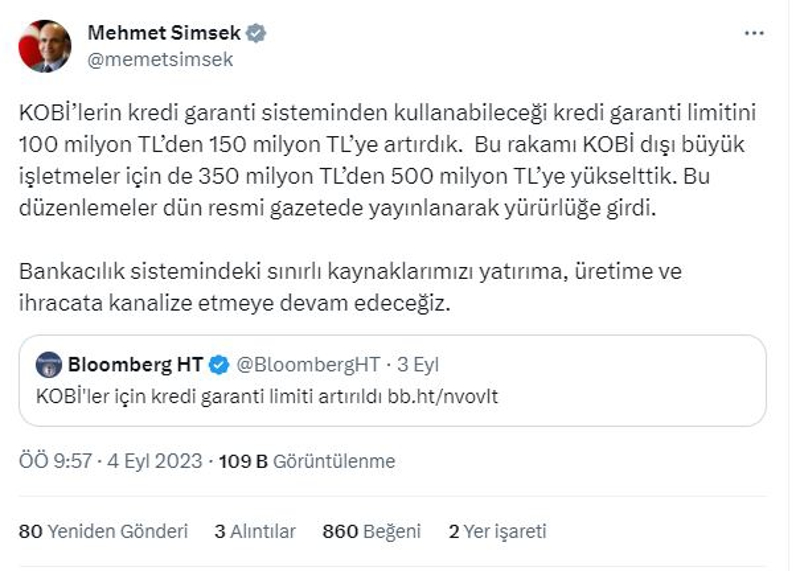View the 860 Beğeni list
The width and height of the screenshot is (800, 571).
point(371,532)
